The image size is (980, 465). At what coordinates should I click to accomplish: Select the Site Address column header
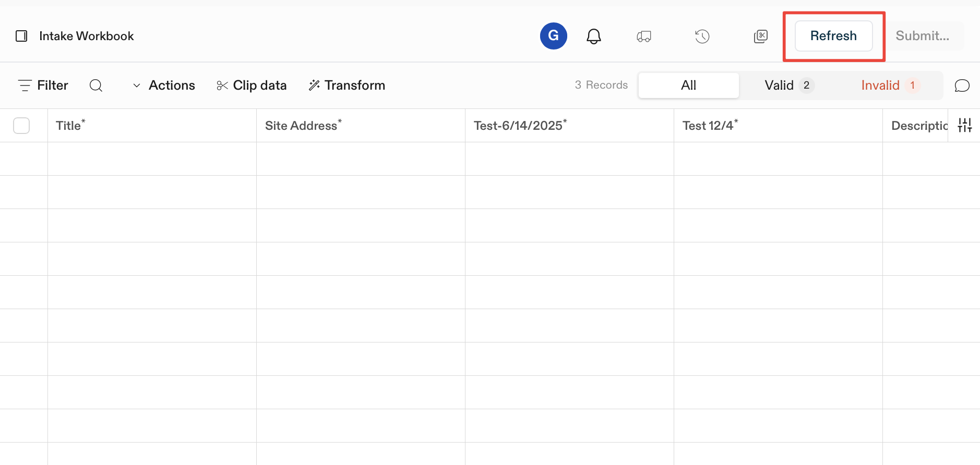pyautogui.click(x=361, y=126)
